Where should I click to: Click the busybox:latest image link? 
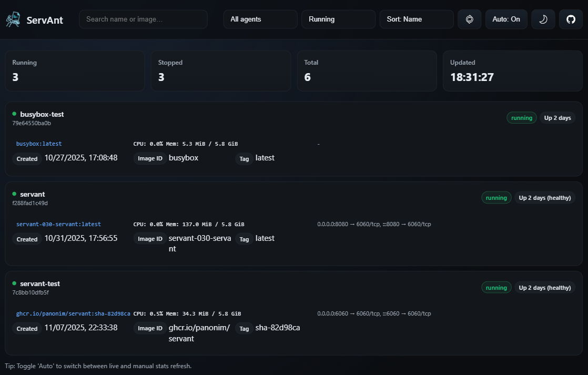(x=39, y=144)
